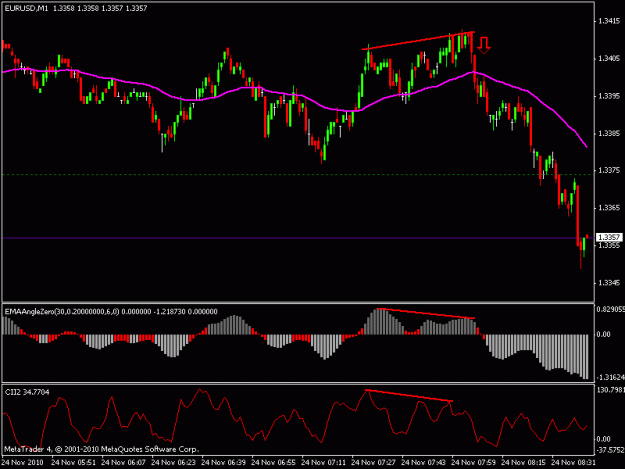This screenshot has height=469, width=625.
Task: Click the 1.3405 price scale label
Action: pos(609,59)
